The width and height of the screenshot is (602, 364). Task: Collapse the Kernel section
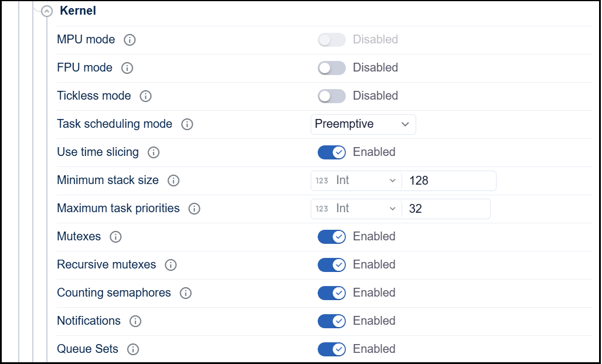[x=47, y=11]
